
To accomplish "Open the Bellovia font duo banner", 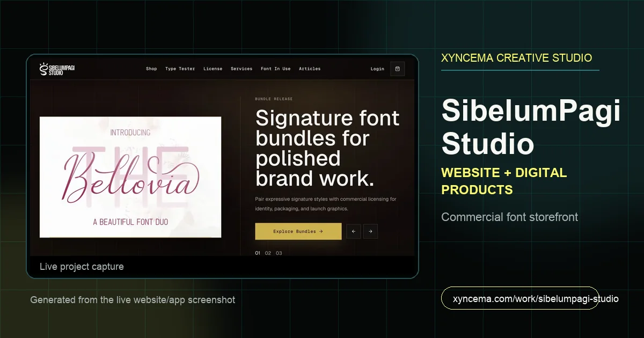I will pyautogui.click(x=130, y=177).
